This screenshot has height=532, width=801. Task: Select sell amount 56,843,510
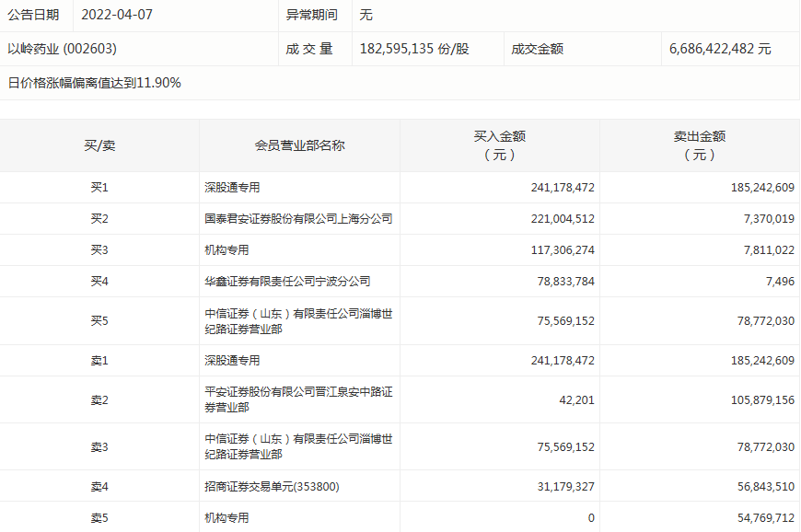tap(766, 487)
